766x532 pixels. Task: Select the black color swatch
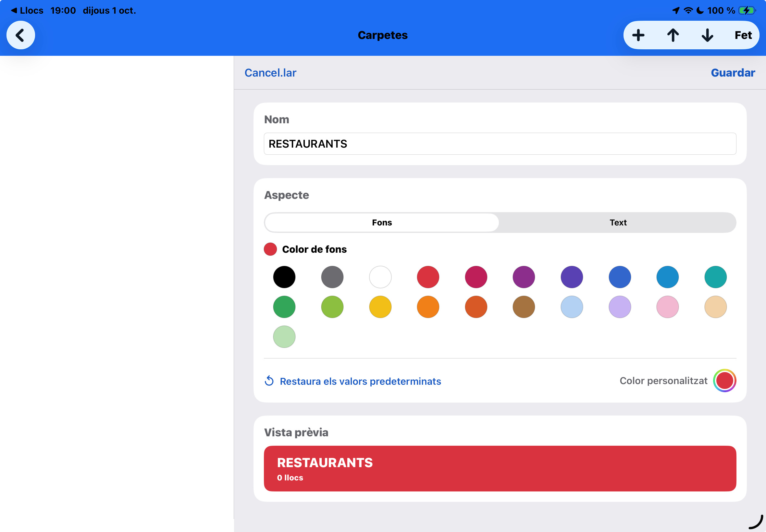[x=284, y=277]
